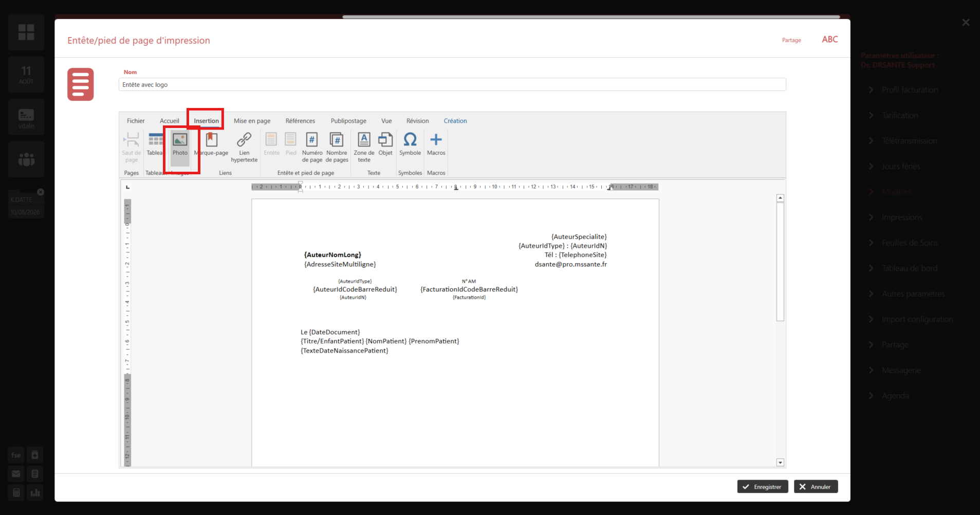Click the vitale card sidebar icon

tap(26, 117)
